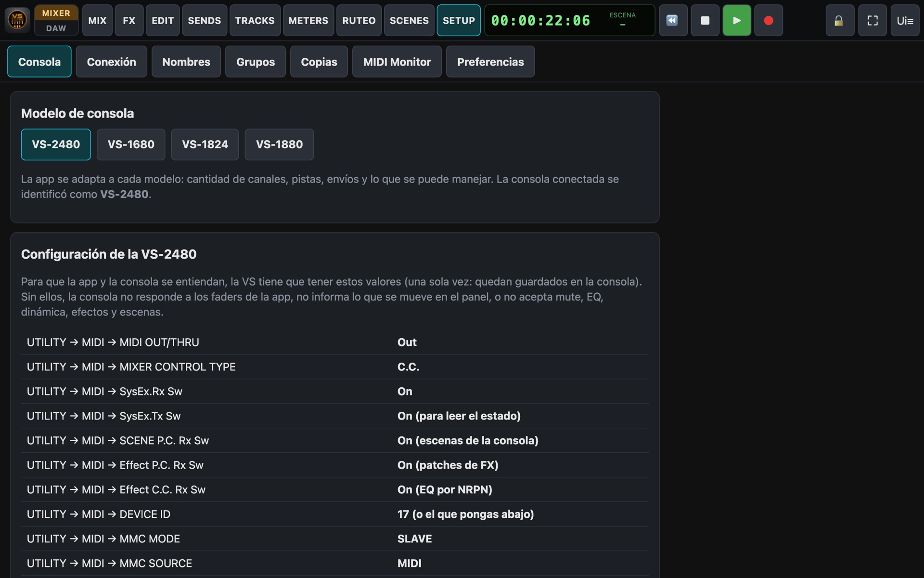This screenshot has width=924, height=578.
Task: Arm recording with the red record button
Action: [x=769, y=20]
